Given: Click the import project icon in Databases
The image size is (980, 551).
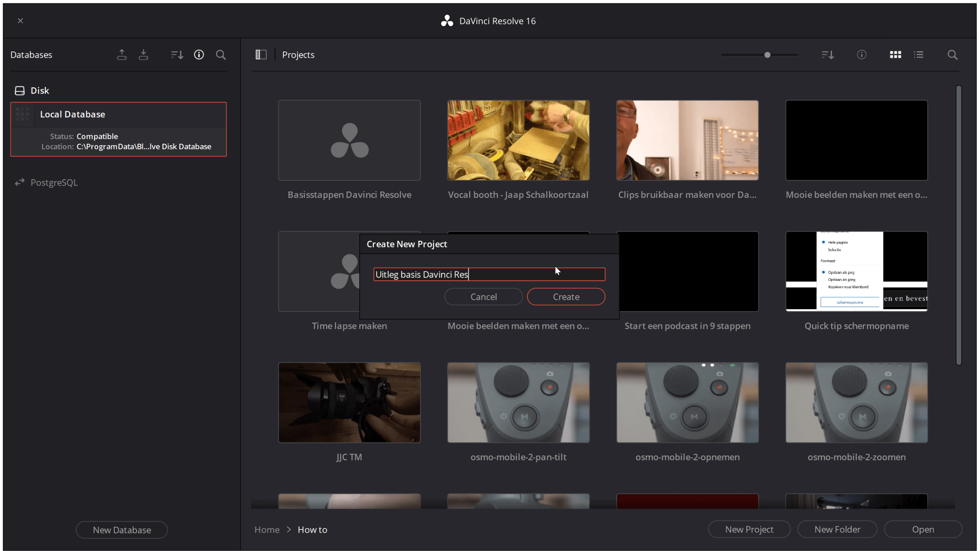Looking at the screenshot, I should (143, 55).
